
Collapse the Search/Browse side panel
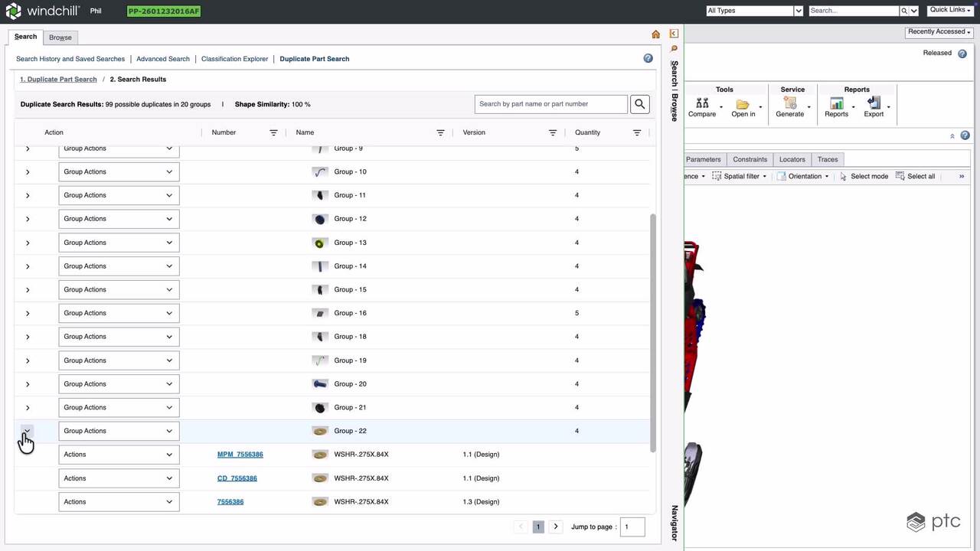coord(674,34)
